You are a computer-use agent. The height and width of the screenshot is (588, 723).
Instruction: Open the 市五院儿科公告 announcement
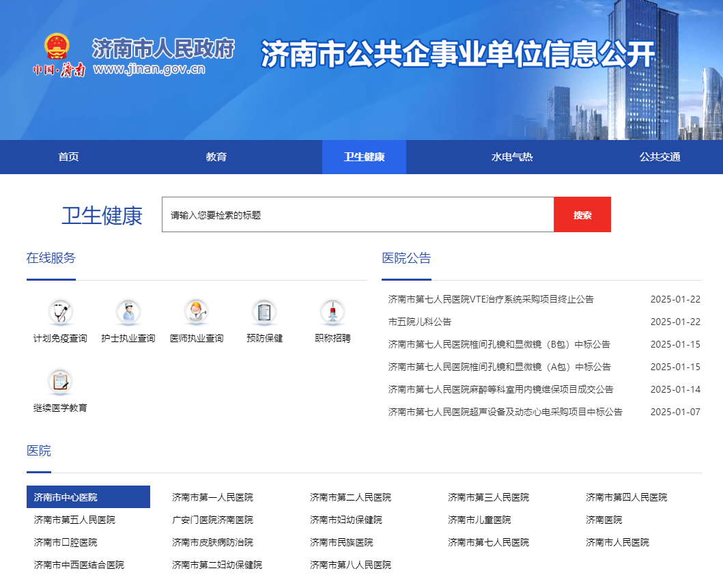(420, 322)
